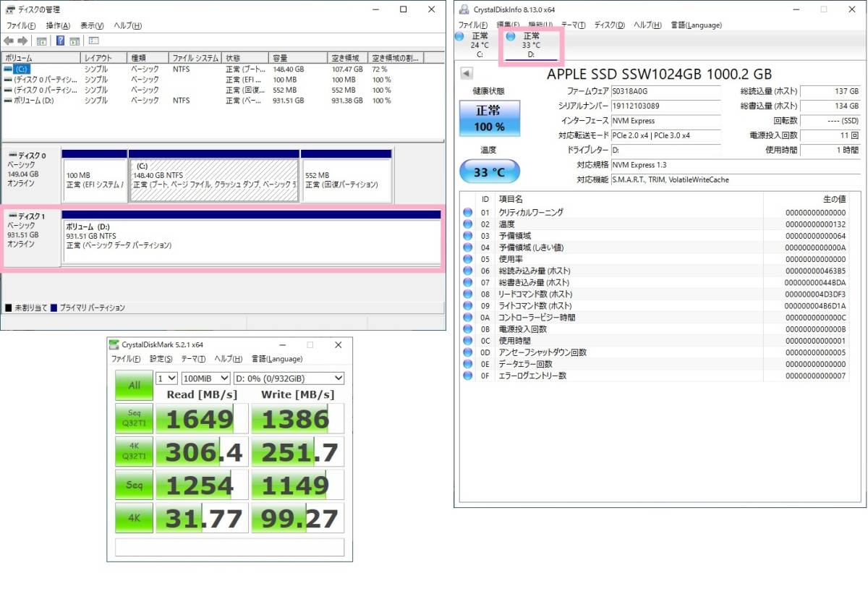Screen dimensions: 868x589
Task: Click the blue status orb for critical warning row
Action: pos(467,213)
